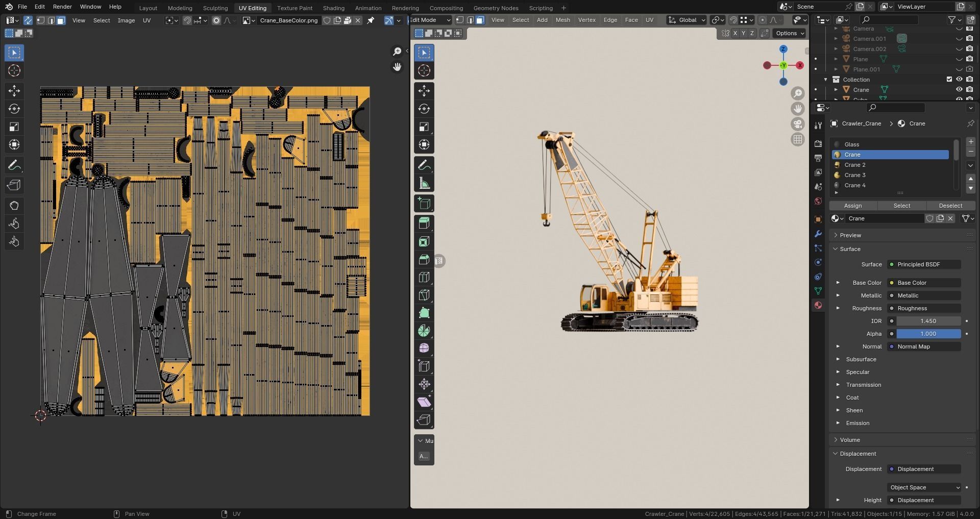Pin the Crane_BaseColor image
The height and width of the screenshot is (519, 980).
pos(371,20)
